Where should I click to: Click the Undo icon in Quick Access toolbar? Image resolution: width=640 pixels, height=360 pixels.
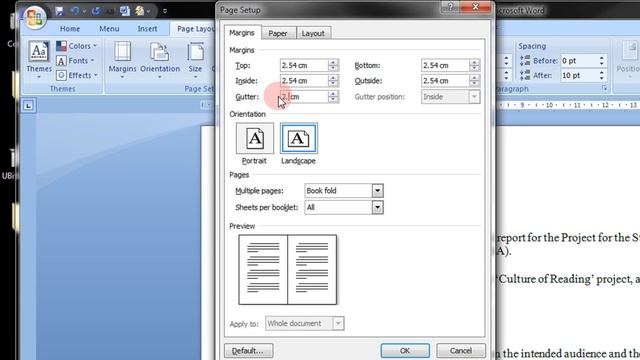click(75, 11)
